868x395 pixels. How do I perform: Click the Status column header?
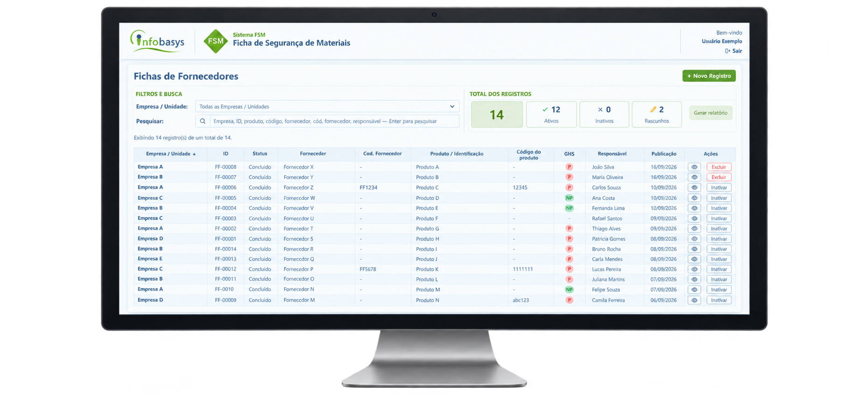260,154
